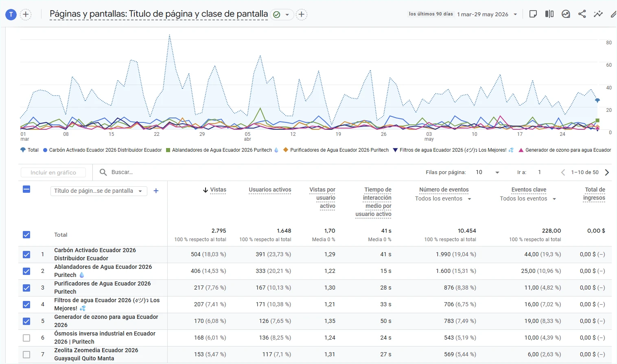The image size is (617, 364).
Task: Click the Total legend marker
Action: click(23, 150)
